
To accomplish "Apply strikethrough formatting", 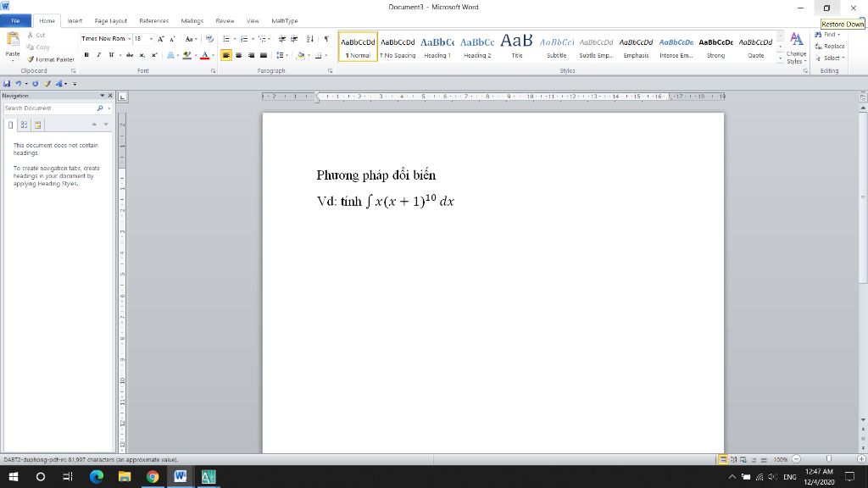I will pos(130,55).
